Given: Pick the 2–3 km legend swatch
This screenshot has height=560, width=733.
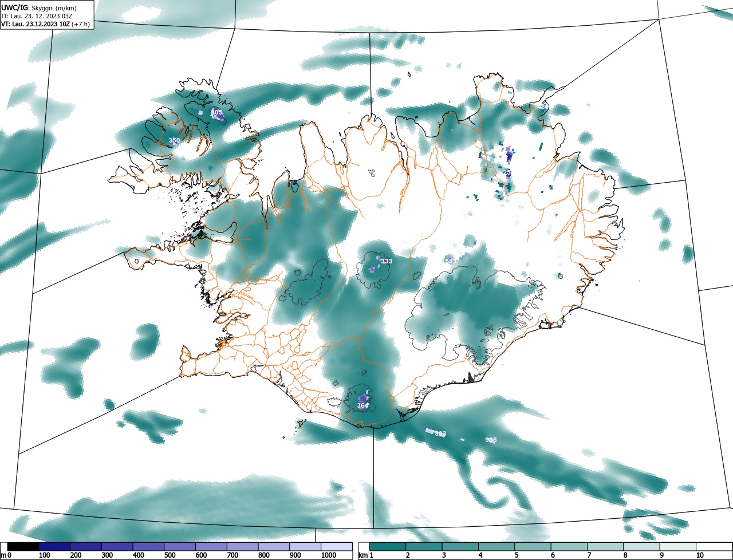Looking at the screenshot, I should tap(424, 547).
